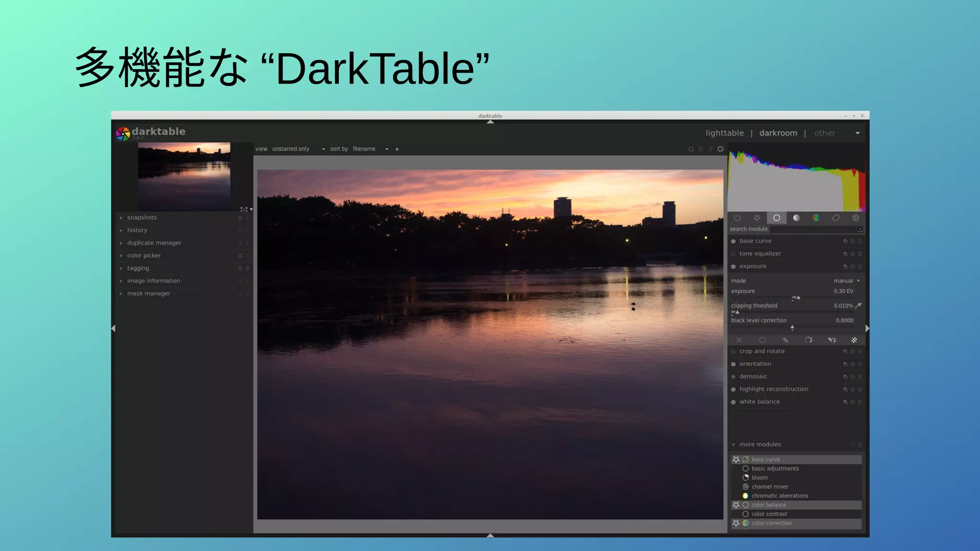980x551 pixels.
Task: Open the other views tab
Action: tap(824, 133)
